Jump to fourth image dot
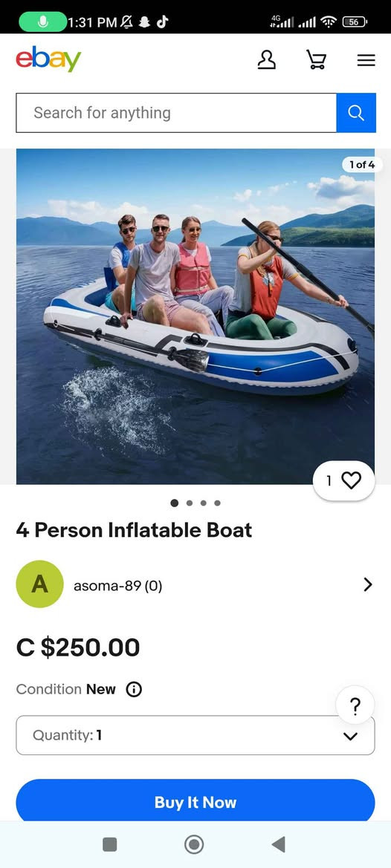The width and height of the screenshot is (391, 868). point(217,503)
